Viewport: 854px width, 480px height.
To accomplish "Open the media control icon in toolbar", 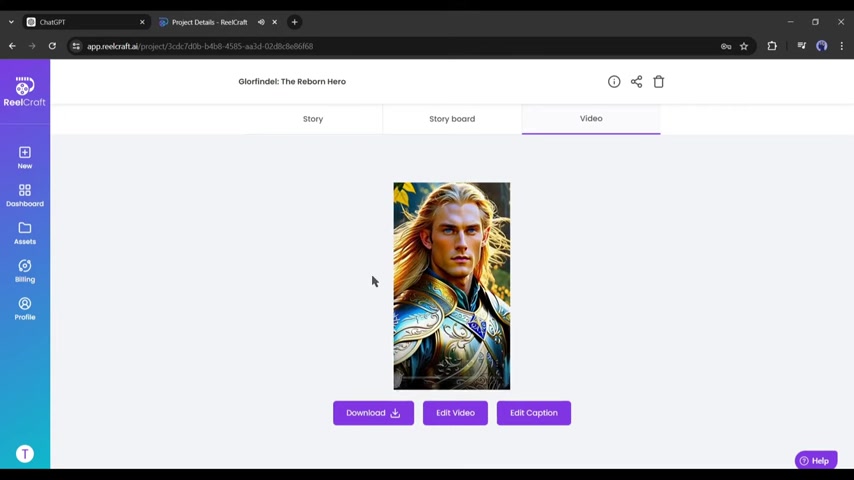I will (802, 46).
